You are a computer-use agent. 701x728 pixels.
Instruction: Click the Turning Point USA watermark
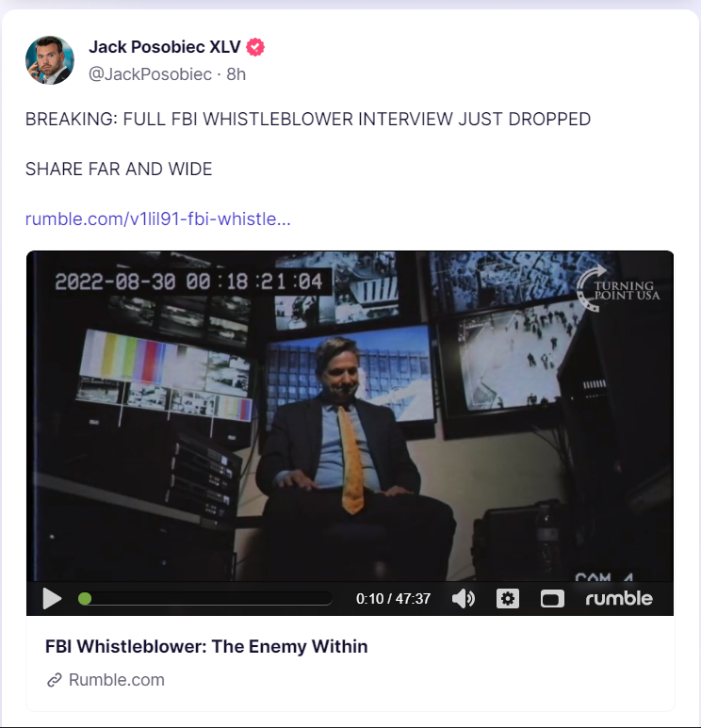coord(617,288)
